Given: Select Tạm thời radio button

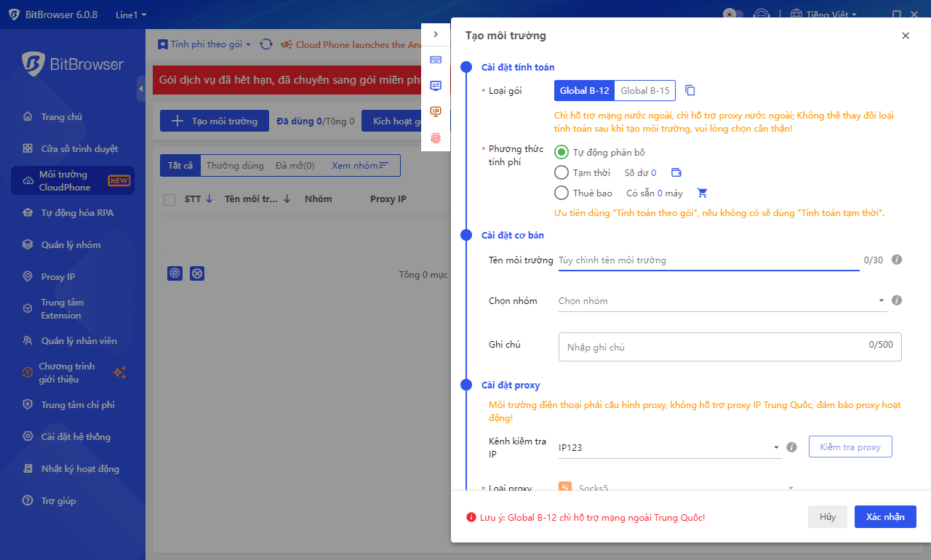Looking at the screenshot, I should point(561,173).
